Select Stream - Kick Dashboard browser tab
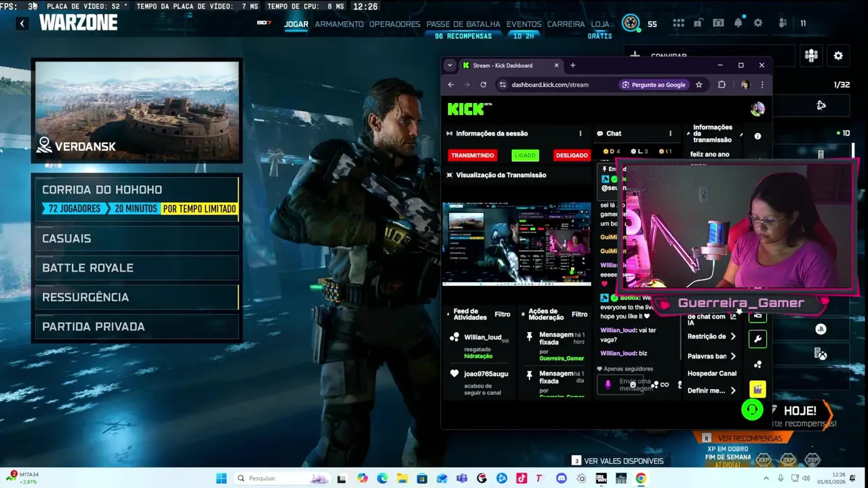This screenshot has height=488, width=868. (x=510, y=66)
